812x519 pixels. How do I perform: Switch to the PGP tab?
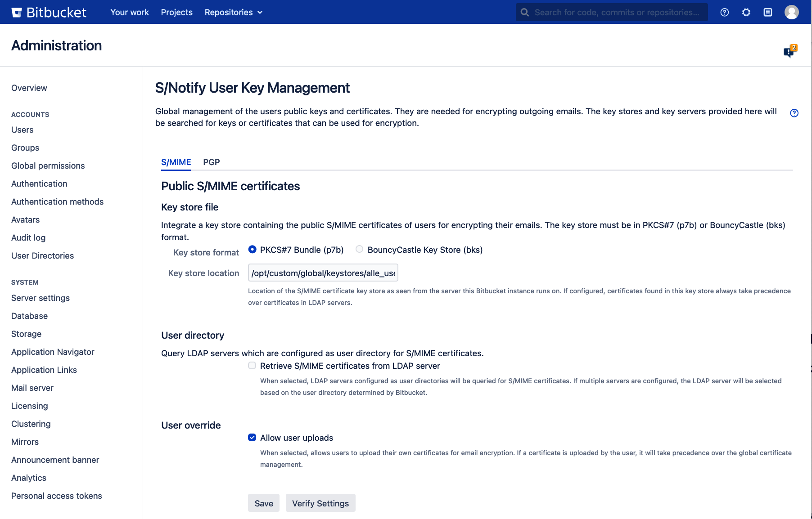coord(211,162)
